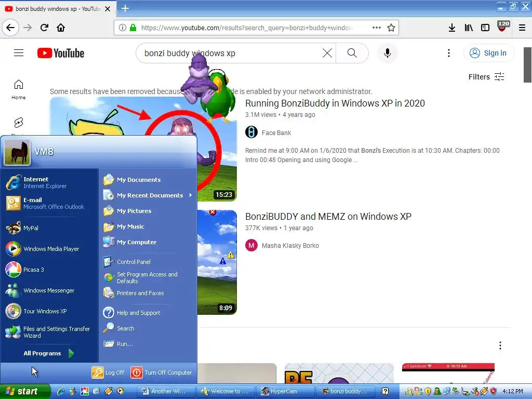Switch to HyperCam taskbar button
The height and width of the screenshot is (399, 532).
tap(285, 391)
